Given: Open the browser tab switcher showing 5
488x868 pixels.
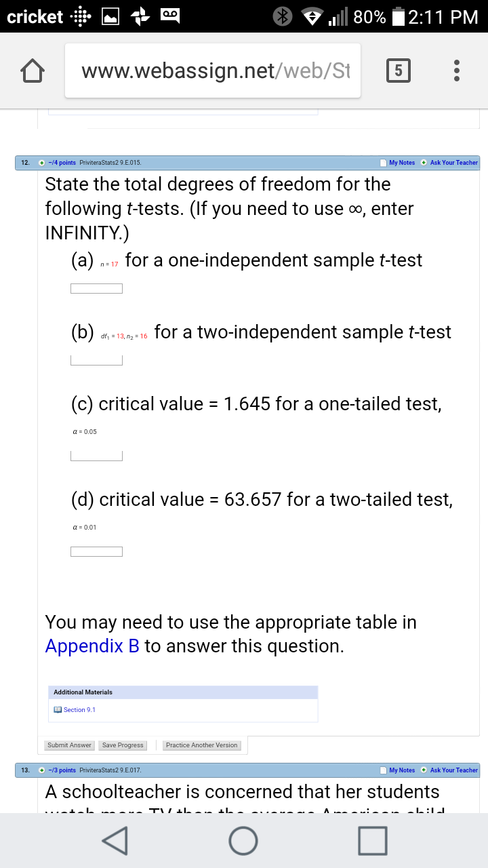Looking at the screenshot, I should (x=398, y=70).
